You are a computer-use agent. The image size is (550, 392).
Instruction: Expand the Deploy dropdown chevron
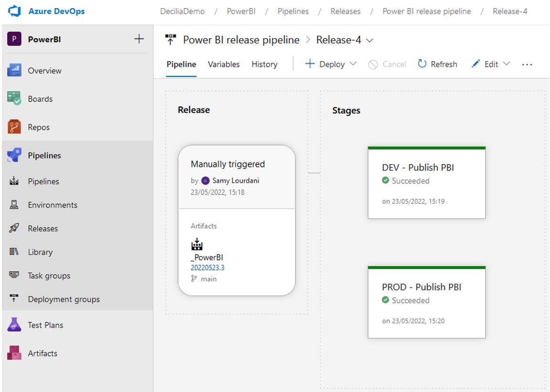click(353, 64)
